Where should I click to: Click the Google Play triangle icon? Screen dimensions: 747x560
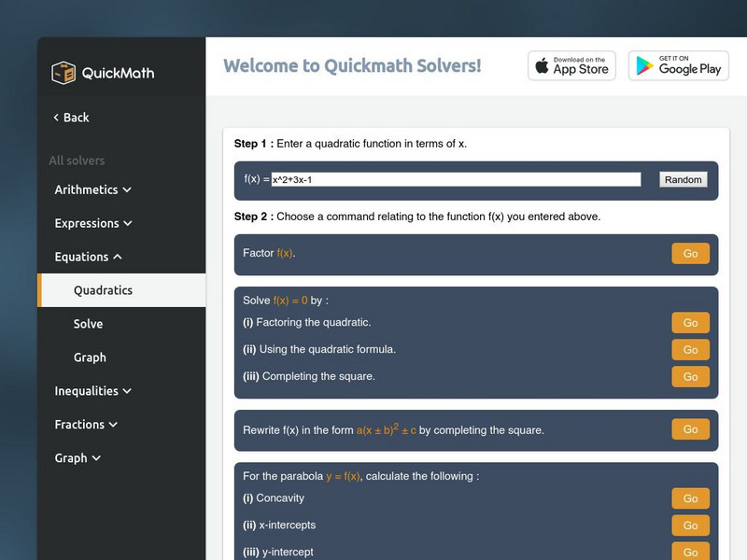click(644, 65)
